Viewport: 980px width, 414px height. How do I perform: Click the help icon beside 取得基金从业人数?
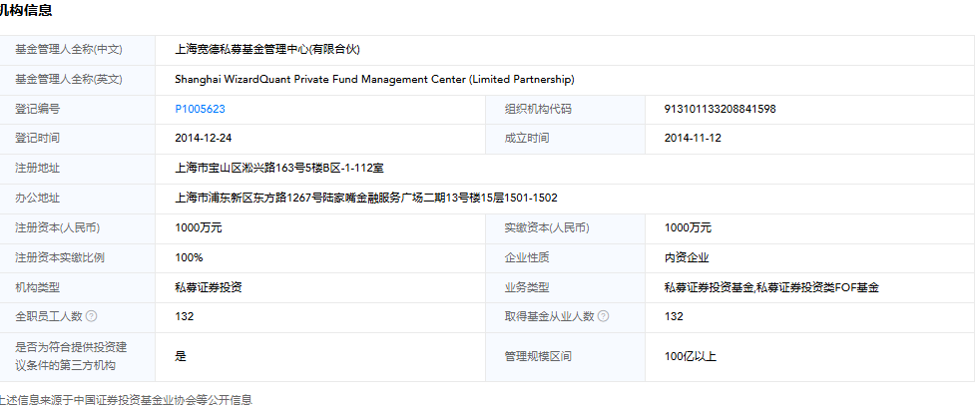(x=603, y=316)
